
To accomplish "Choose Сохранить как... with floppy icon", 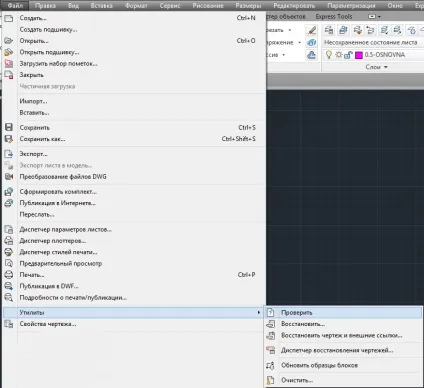I will pyautogui.click(x=133, y=139).
